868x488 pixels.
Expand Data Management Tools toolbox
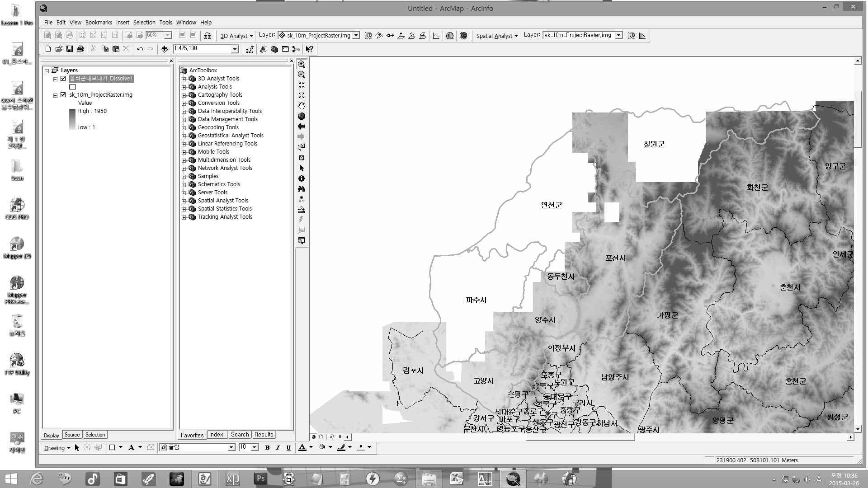(184, 120)
